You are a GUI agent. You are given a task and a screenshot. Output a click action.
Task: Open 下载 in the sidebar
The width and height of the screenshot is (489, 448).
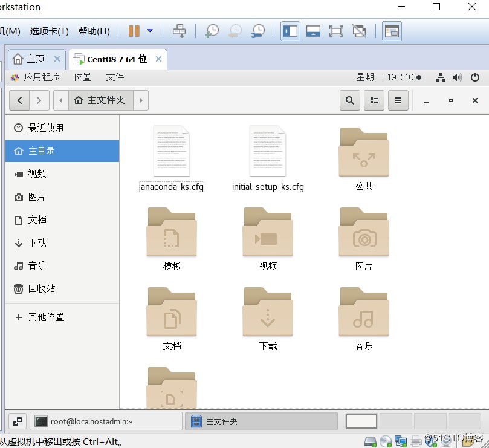click(62, 242)
